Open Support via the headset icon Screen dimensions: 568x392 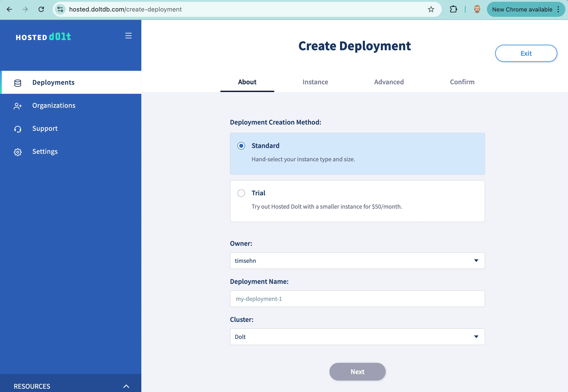(x=18, y=129)
